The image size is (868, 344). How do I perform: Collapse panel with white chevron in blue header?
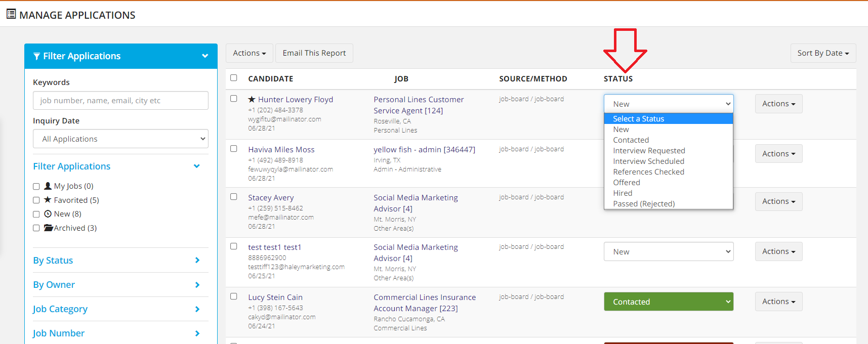coord(205,56)
